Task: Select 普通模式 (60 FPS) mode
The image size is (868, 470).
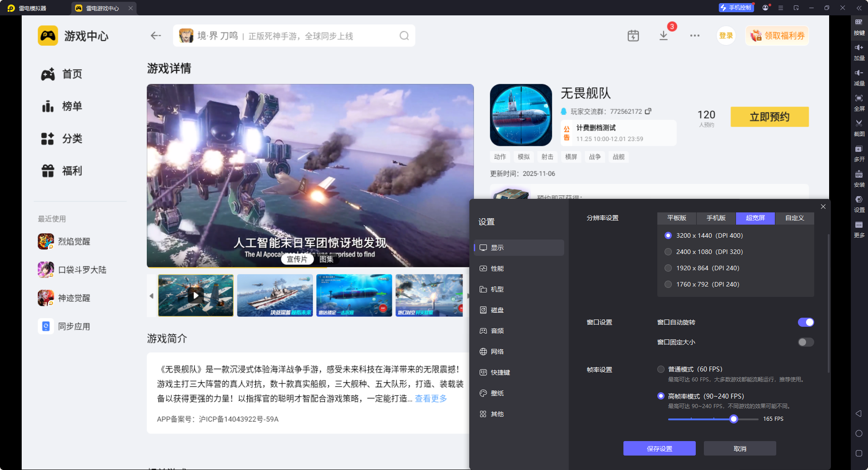Action: coord(660,369)
